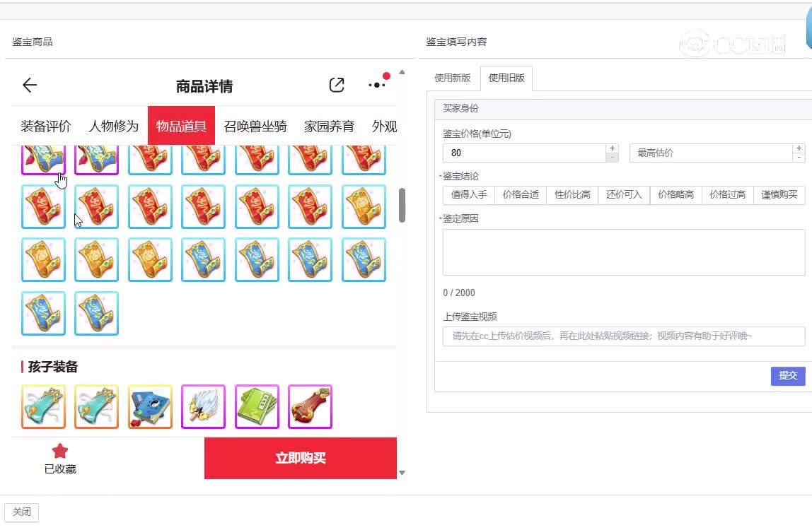
Task: Select the lone gold scroll ending the red-scroll row
Action: (364, 206)
